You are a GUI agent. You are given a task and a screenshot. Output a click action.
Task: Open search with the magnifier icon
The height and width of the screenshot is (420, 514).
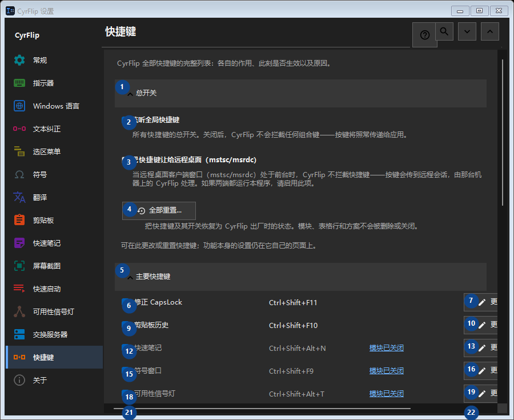444,31
